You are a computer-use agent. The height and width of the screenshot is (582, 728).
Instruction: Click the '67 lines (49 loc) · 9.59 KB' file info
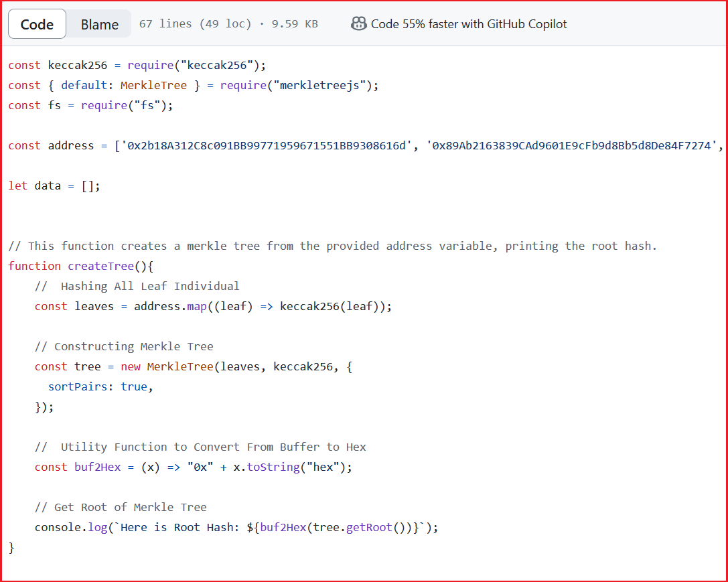[228, 24]
